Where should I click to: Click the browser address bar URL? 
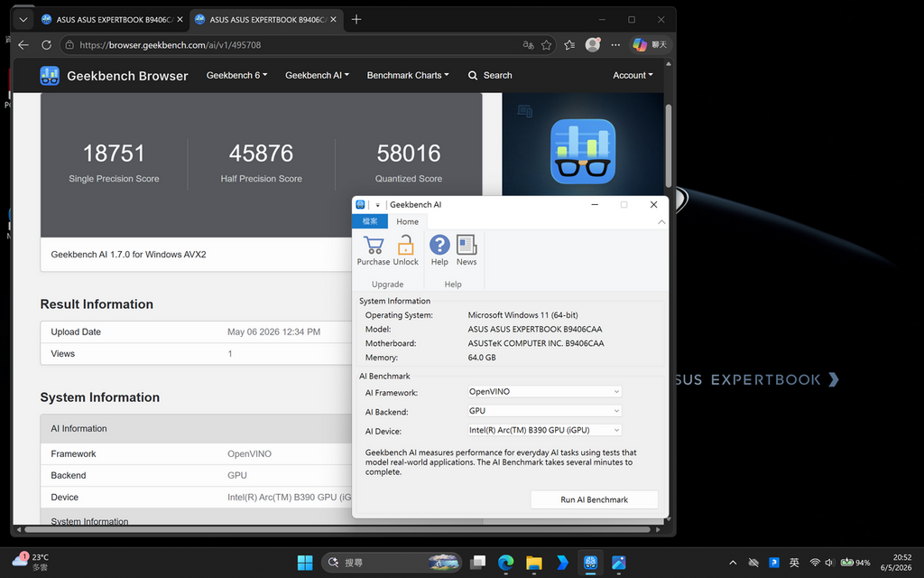[171, 45]
